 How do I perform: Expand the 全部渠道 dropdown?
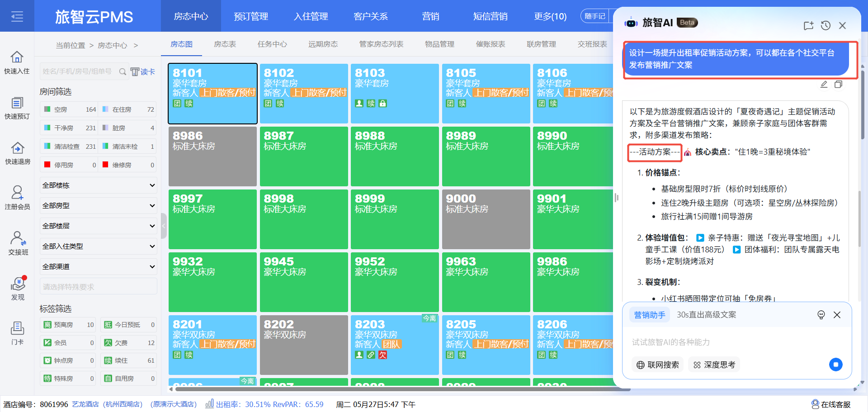[99, 267]
